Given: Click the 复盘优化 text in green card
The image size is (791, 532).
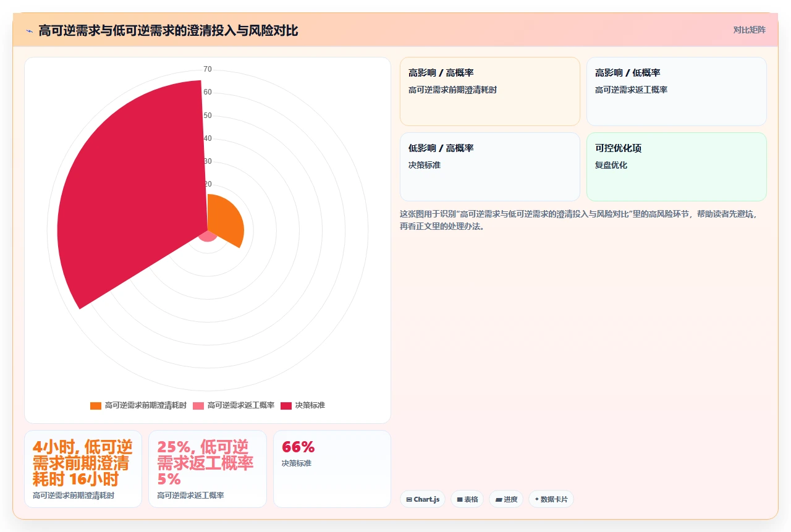Looking at the screenshot, I should point(611,165).
